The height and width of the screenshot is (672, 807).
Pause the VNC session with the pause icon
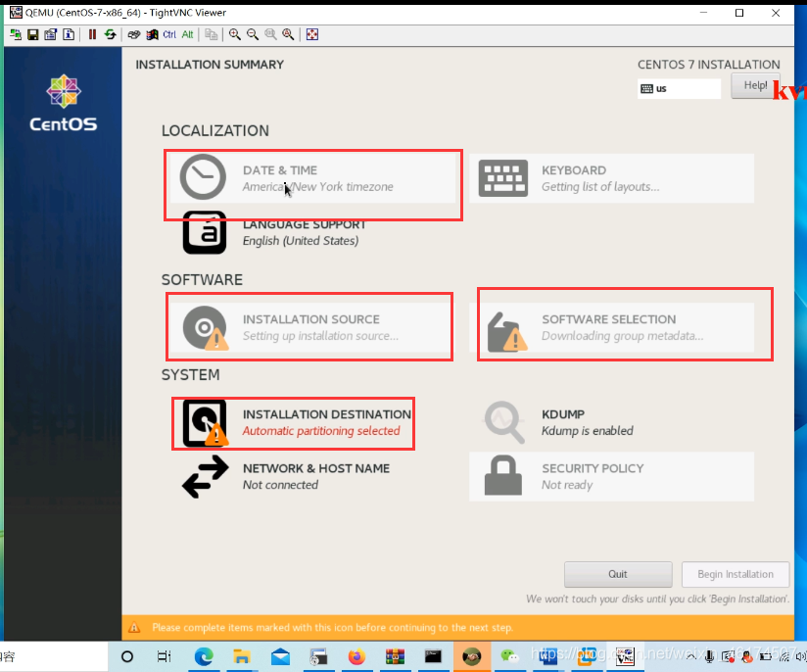click(92, 34)
